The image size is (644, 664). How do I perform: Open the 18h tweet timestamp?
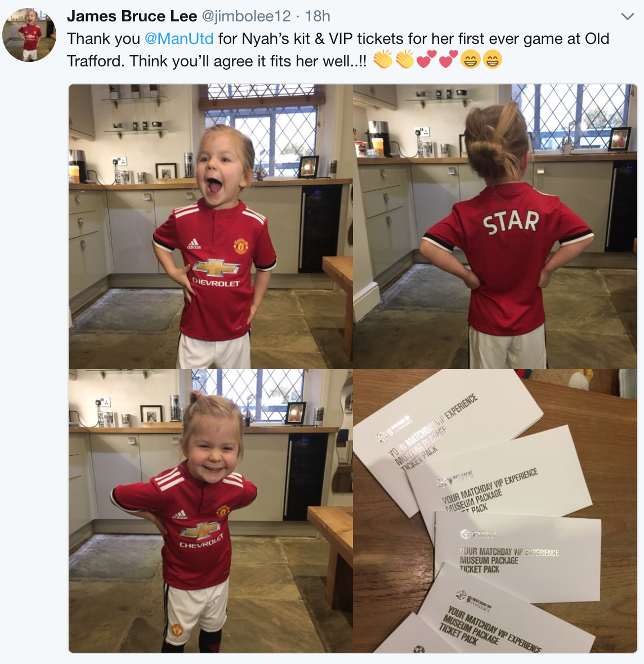tap(317, 16)
